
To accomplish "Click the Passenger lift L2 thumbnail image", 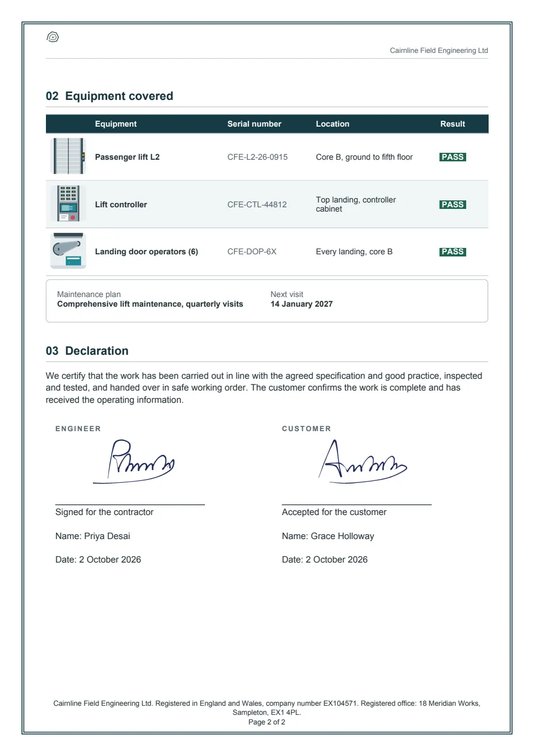I will pos(68,156).
